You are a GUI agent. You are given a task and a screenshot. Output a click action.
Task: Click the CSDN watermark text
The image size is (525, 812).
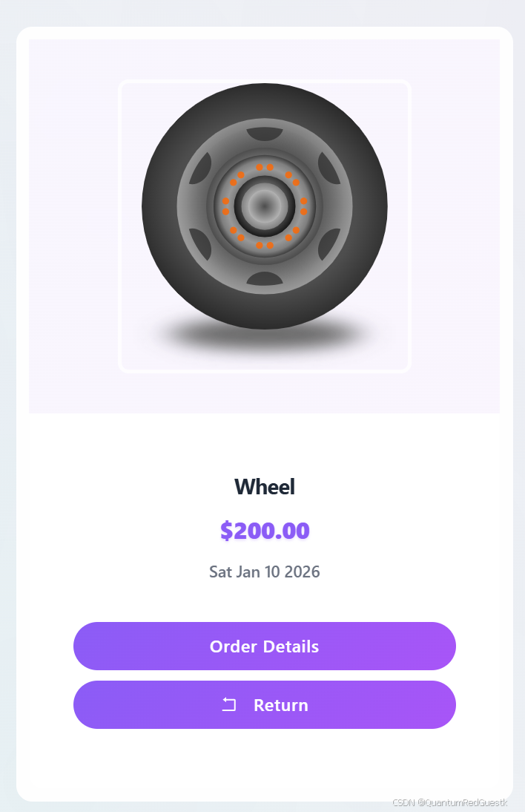(x=449, y=802)
